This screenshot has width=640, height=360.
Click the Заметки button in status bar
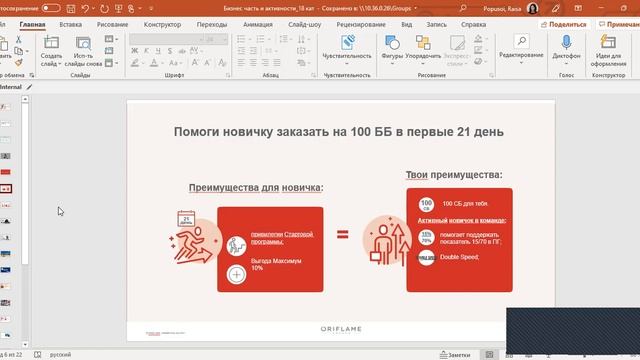tap(455, 355)
